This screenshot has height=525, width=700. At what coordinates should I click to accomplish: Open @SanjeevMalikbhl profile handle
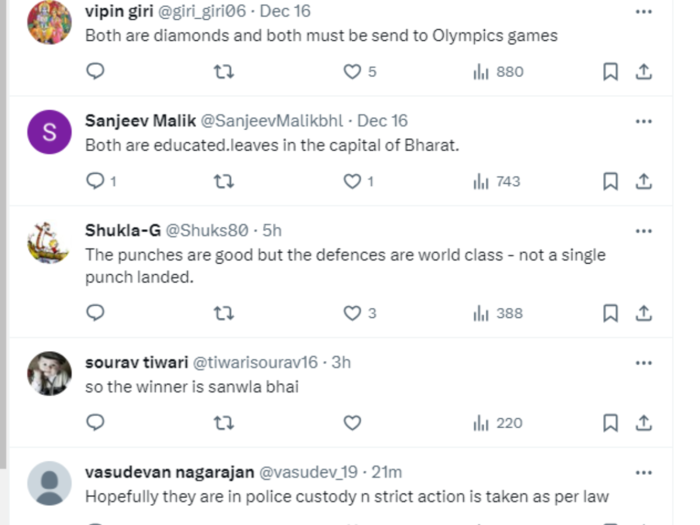click(272, 121)
